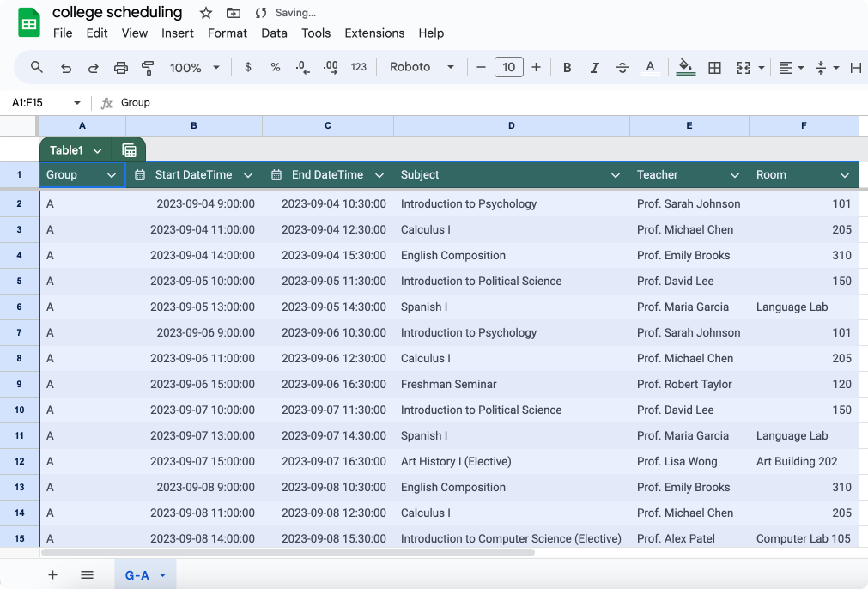The image size is (868, 589).
Task: Increase decimal places
Action: (331, 67)
